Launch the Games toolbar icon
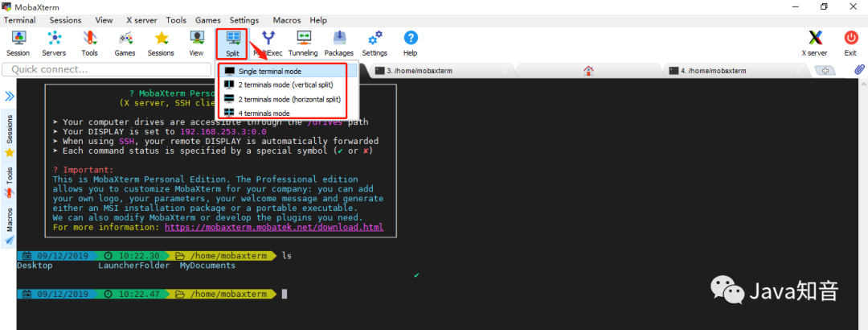The height and width of the screenshot is (330, 868). point(125,43)
